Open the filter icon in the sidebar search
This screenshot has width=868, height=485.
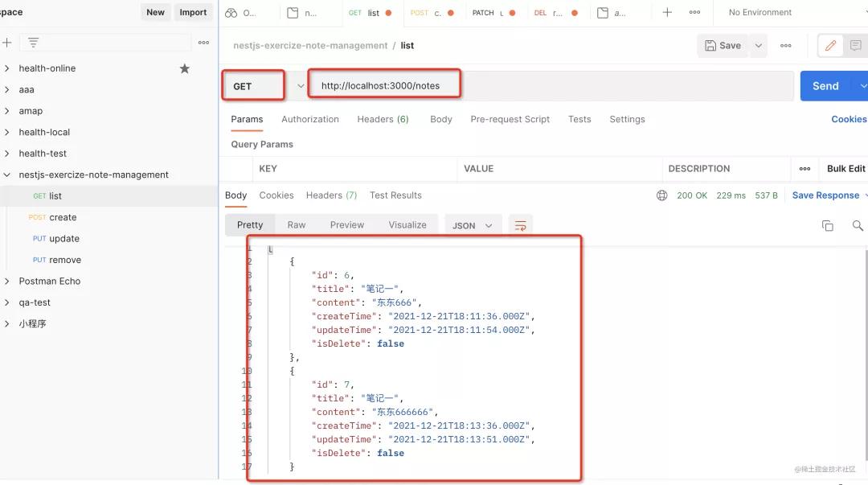33,42
